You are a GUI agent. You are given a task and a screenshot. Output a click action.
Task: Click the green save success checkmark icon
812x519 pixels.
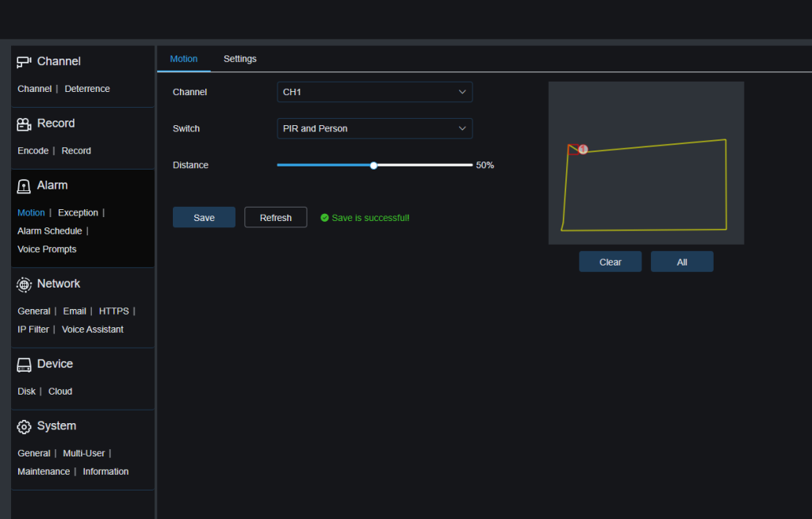[x=324, y=218]
